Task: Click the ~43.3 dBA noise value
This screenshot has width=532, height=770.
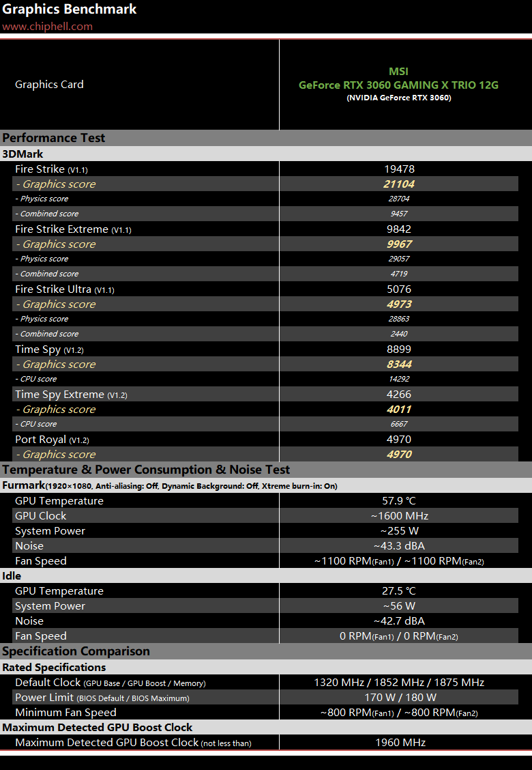Action: [x=399, y=545]
